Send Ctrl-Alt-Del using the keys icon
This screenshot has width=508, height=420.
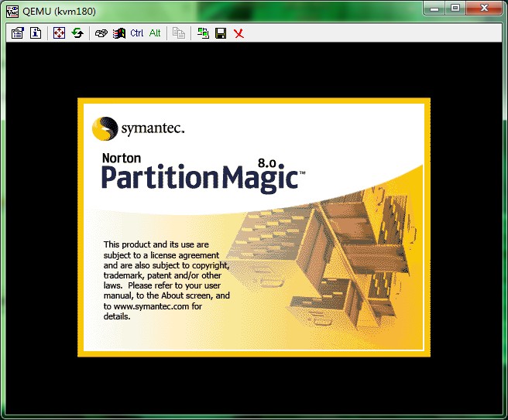coord(101,33)
